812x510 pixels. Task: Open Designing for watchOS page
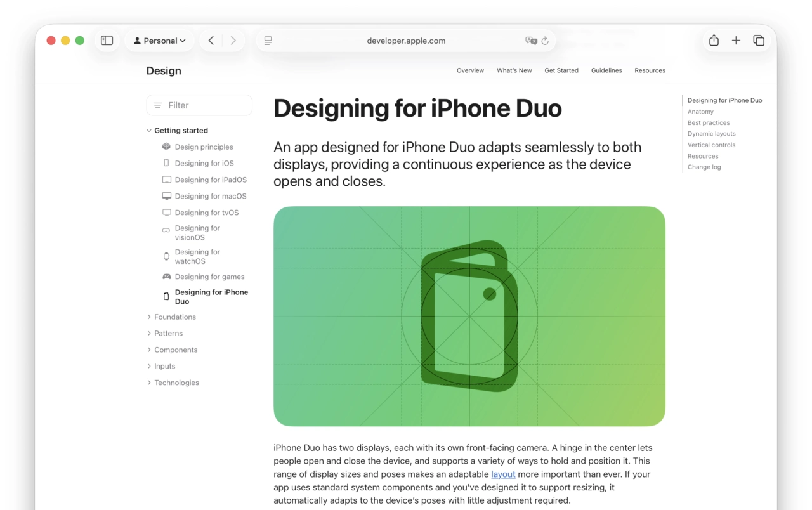click(x=197, y=256)
